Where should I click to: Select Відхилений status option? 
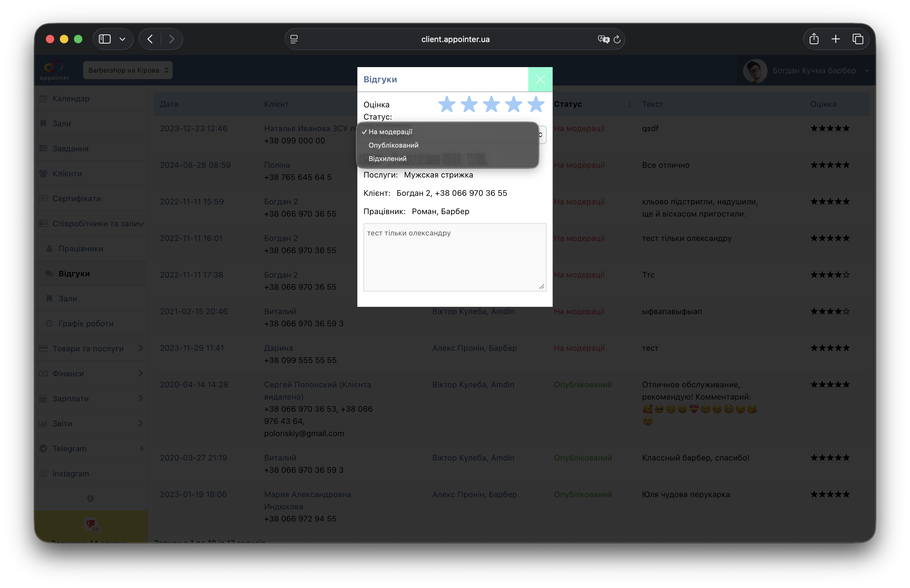(x=387, y=159)
